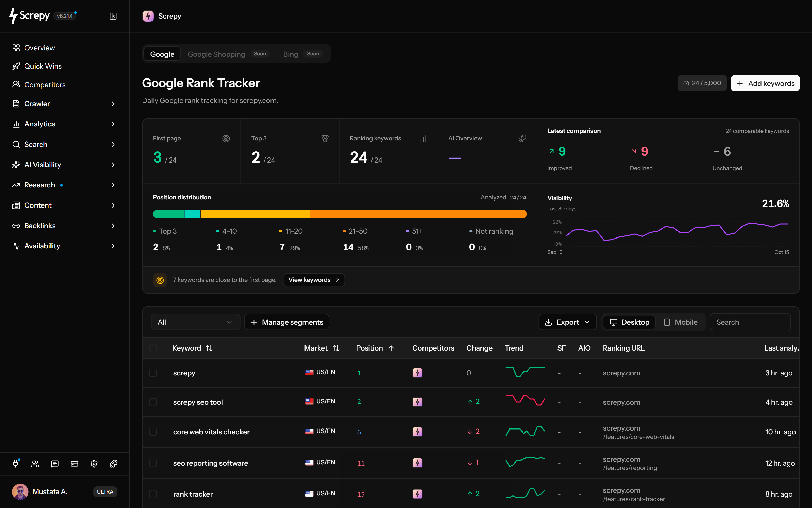812x508 pixels.
Task: Click the Top 3 medal icon
Action: tap(325, 138)
